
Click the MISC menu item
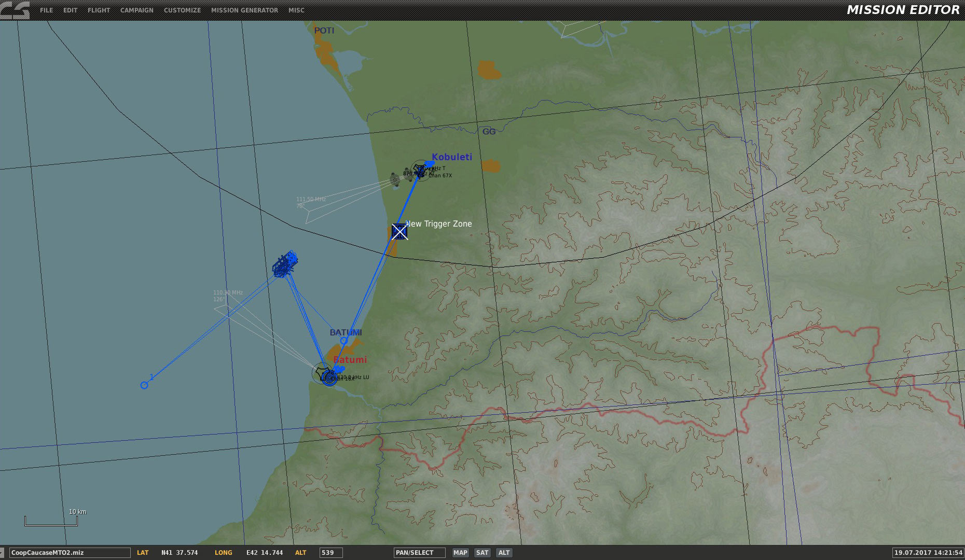click(x=296, y=10)
